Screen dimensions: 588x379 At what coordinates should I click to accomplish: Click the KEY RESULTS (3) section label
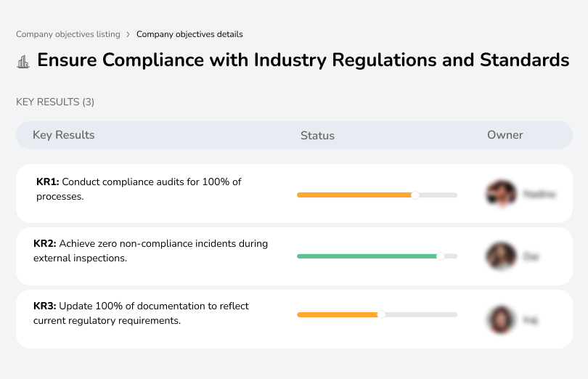pyautogui.click(x=55, y=102)
